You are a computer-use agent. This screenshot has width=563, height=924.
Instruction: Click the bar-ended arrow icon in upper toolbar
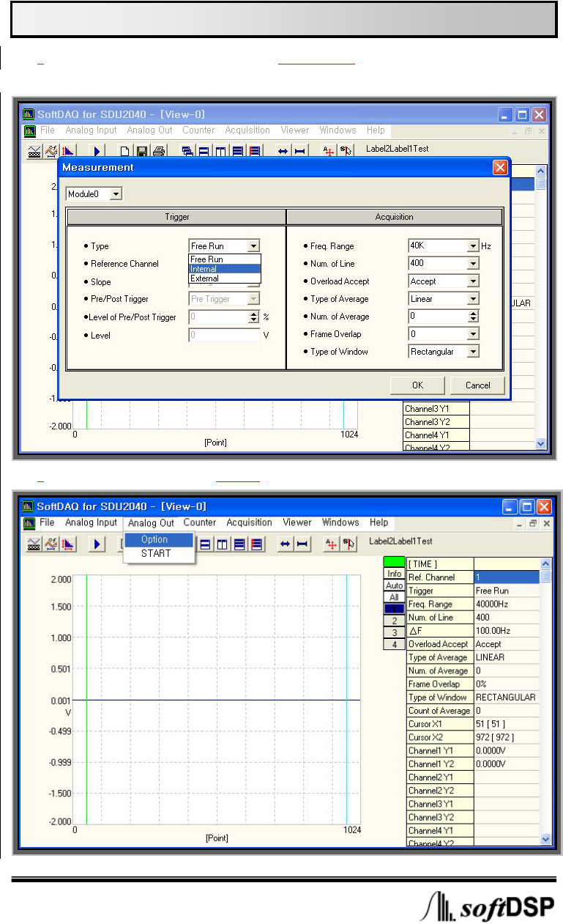299,151
